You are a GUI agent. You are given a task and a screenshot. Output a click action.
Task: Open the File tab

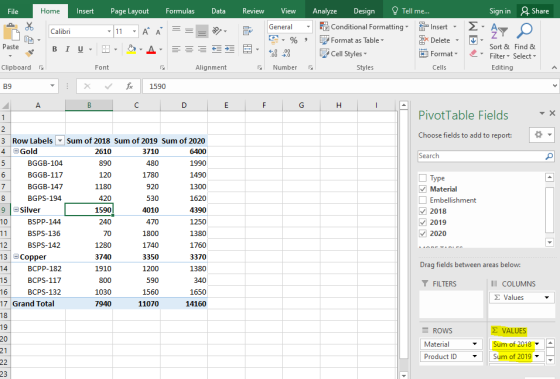pyautogui.click(x=13, y=11)
